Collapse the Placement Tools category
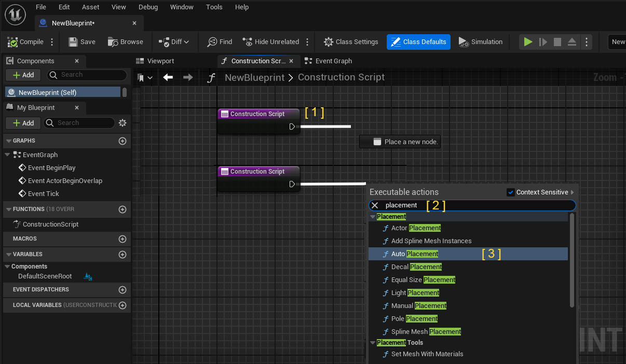The width and height of the screenshot is (626, 364). point(372,343)
